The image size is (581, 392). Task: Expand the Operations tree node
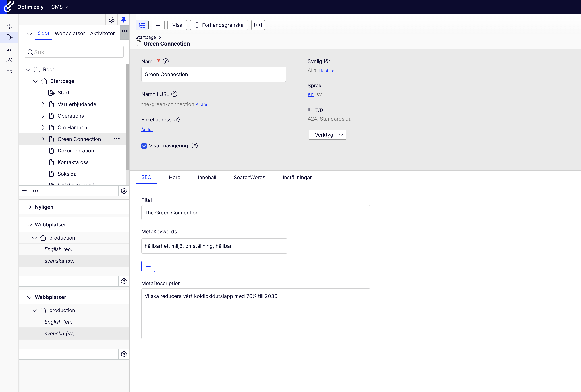pyautogui.click(x=43, y=116)
